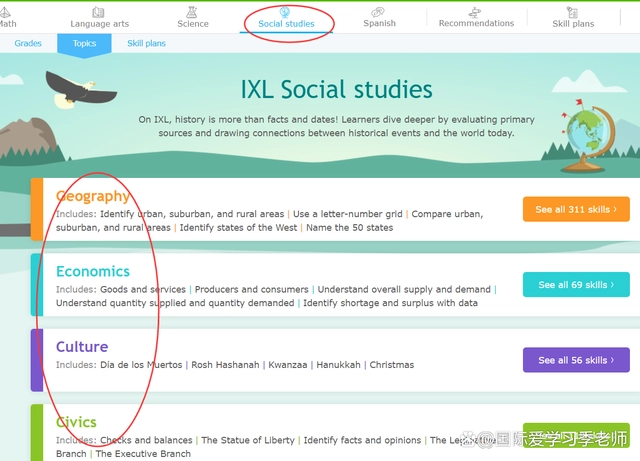Click the Social studies globe icon
Viewport: 640px width, 461px height.
tap(285, 12)
